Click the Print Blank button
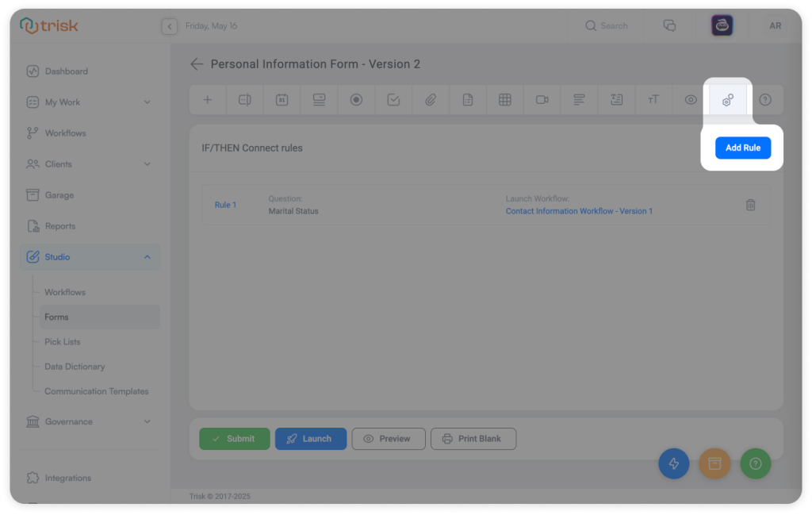The height and width of the screenshot is (515, 812). [x=473, y=439]
